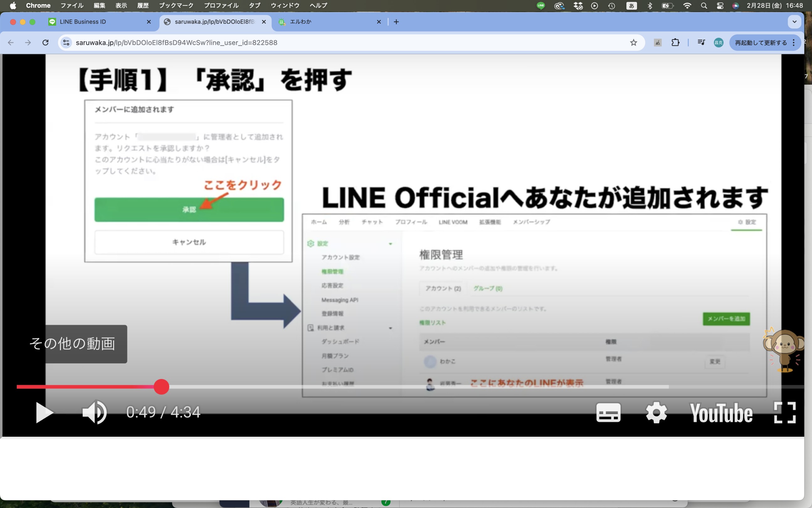Click the date and time clock
The width and height of the screenshot is (812, 508).
click(775, 6)
